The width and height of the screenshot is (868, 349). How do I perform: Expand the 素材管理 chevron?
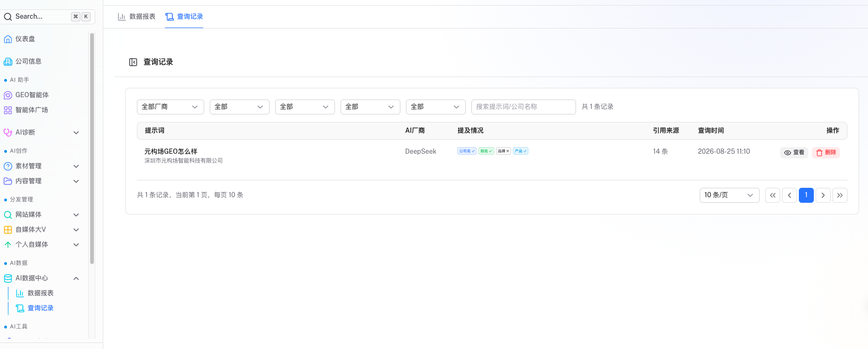(76, 166)
